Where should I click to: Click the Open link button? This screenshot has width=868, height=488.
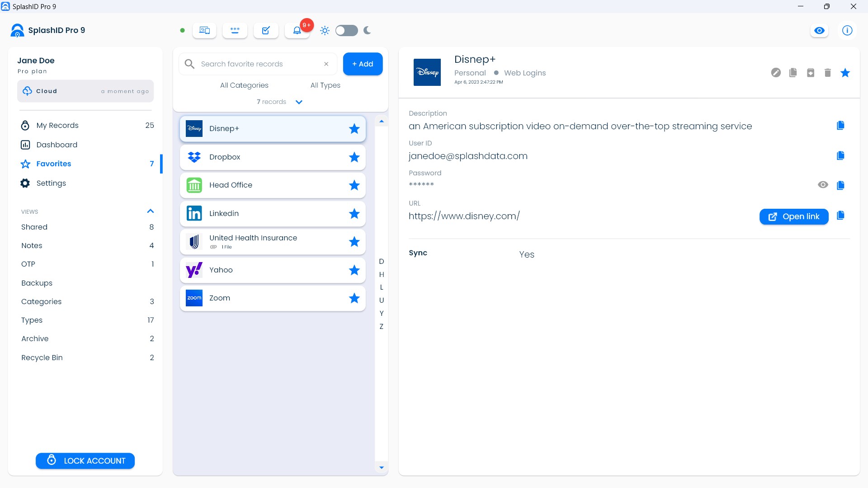pyautogui.click(x=794, y=216)
